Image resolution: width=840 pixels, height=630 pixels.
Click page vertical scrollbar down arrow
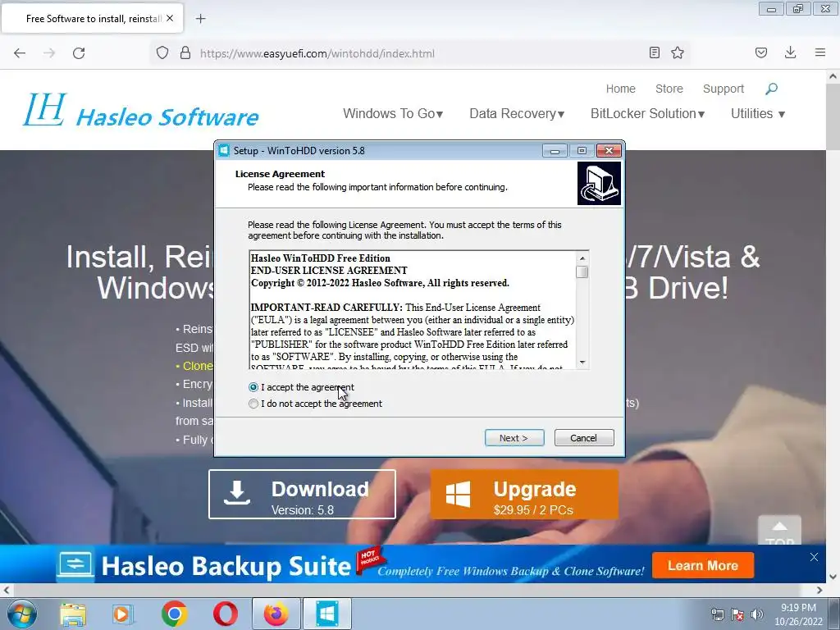tap(833, 577)
